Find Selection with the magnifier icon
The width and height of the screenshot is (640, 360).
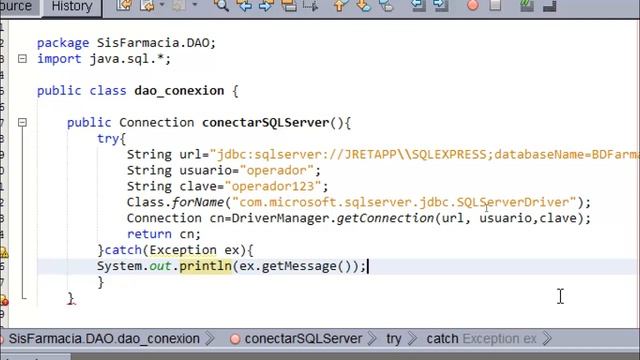(221, 5)
